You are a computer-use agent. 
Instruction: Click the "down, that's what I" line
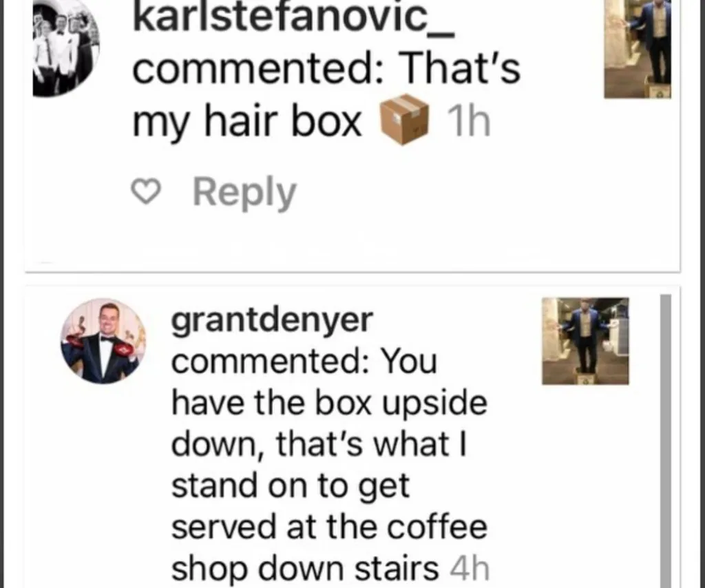tap(319, 444)
